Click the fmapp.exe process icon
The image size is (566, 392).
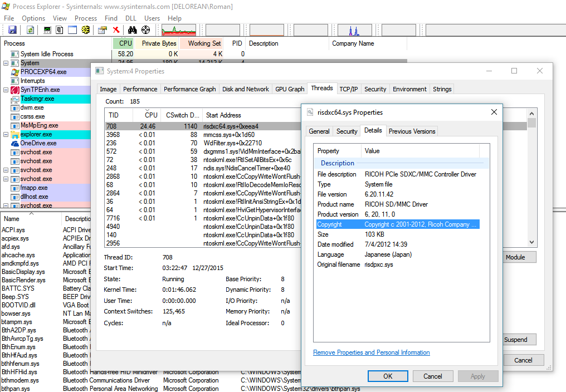pyautogui.click(x=15, y=188)
